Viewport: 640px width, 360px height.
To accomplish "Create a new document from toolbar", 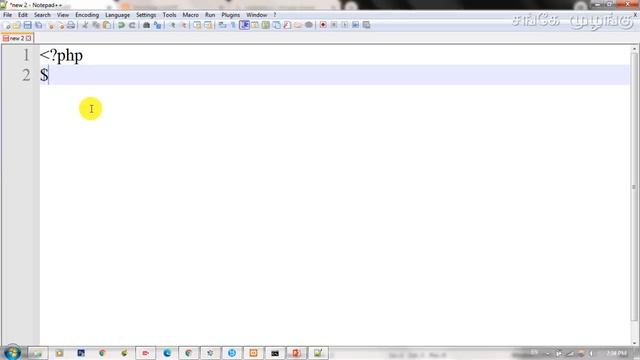I will pyautogui.click(x=7, y=25).
